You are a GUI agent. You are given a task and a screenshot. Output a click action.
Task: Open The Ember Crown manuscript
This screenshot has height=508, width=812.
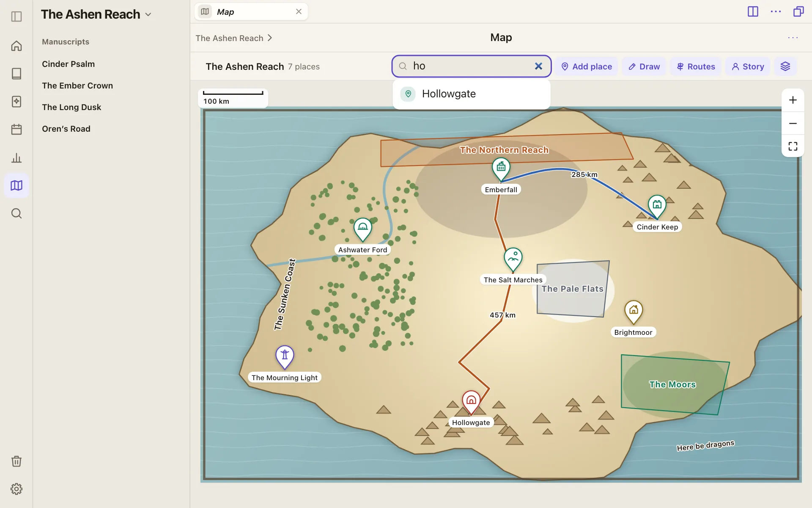tap(77, 86)
